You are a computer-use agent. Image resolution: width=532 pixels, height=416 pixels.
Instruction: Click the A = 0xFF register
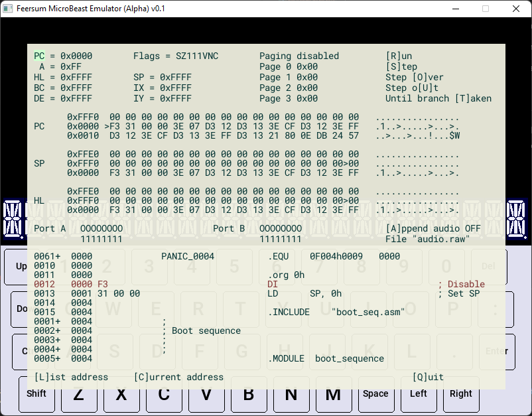[x=60, y=66]
